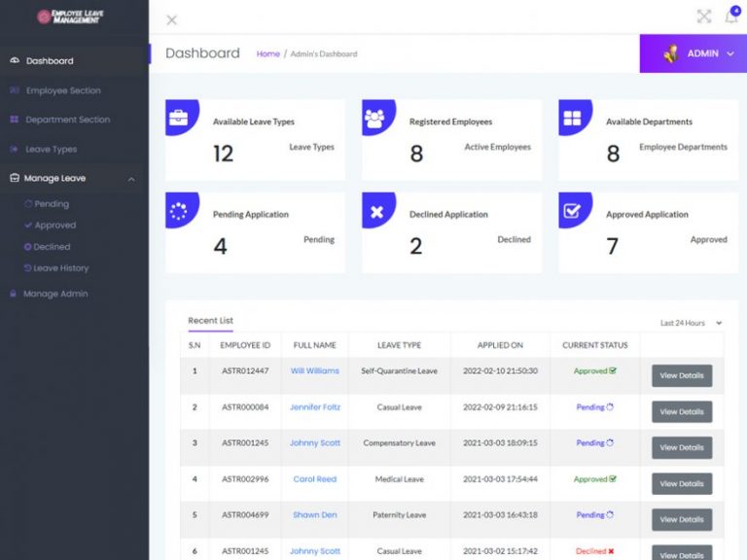The width and height of the screenshot is (747, 560).
Task: Click the Available Departments grid icon
Action: click(x=571, y=119)
